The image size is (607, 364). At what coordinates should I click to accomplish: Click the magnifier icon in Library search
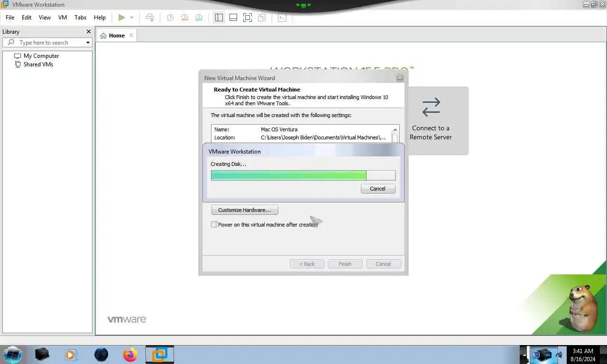(11, 42)
